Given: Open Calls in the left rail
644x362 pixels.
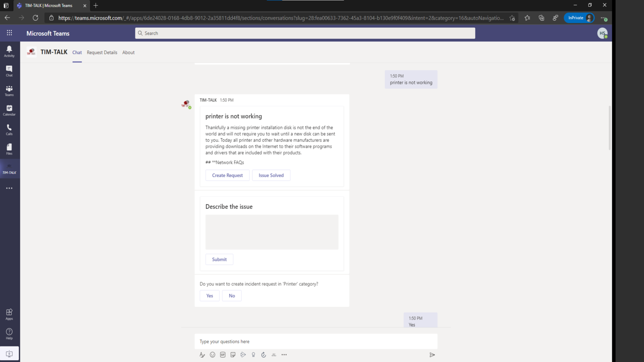Looking at the screenshot, I should coord(9,130).
